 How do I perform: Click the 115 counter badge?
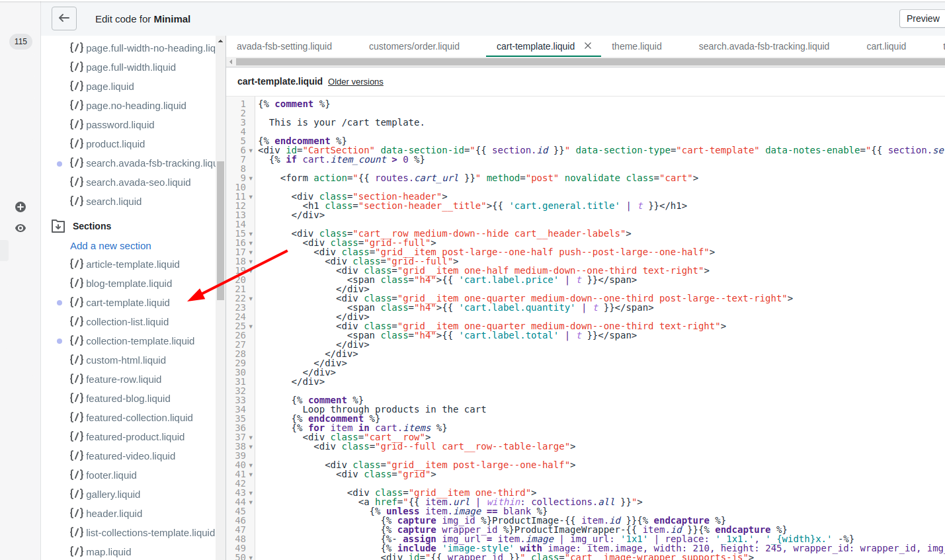[x=21, y=42]
